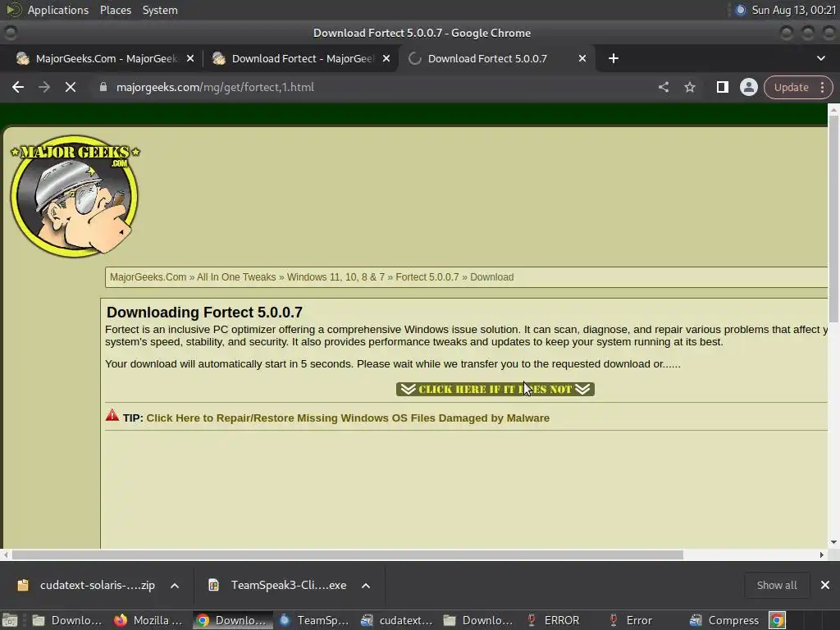Click the address bar URL
The width and height of the screenshot is (840, 630).
tap(215, 87)
